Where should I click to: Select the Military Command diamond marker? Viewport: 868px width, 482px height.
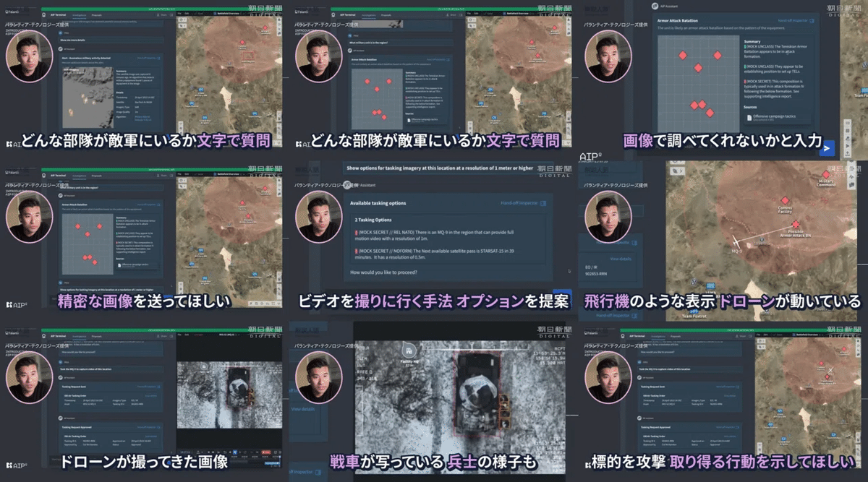click(x=825, y=174)
